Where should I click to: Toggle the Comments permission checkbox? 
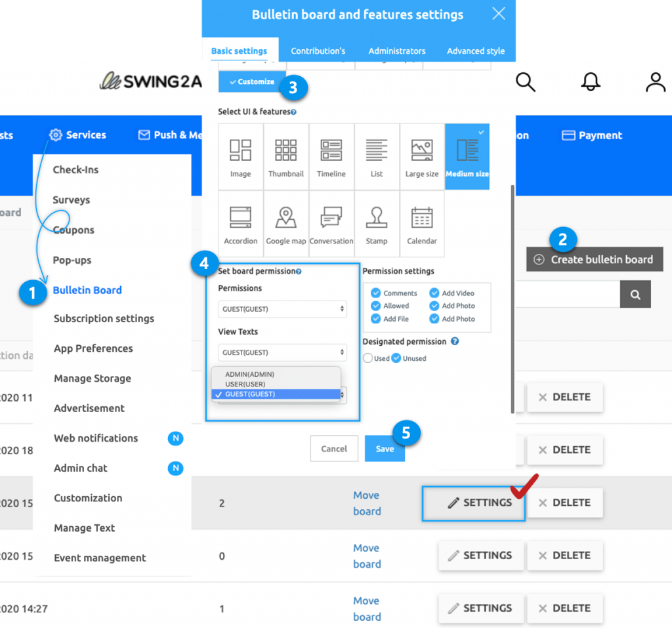coord(375,293)
